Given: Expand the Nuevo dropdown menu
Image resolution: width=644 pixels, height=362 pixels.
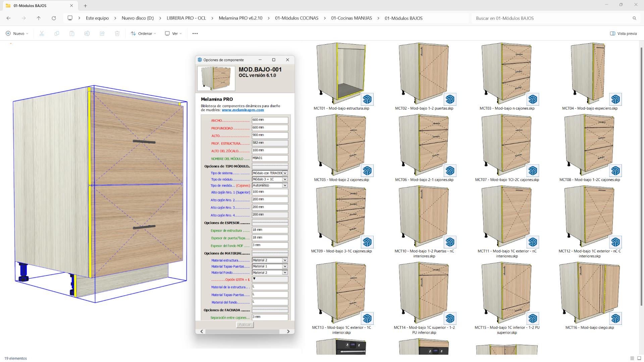Looking at the screenshot, I should coord(17,34).
